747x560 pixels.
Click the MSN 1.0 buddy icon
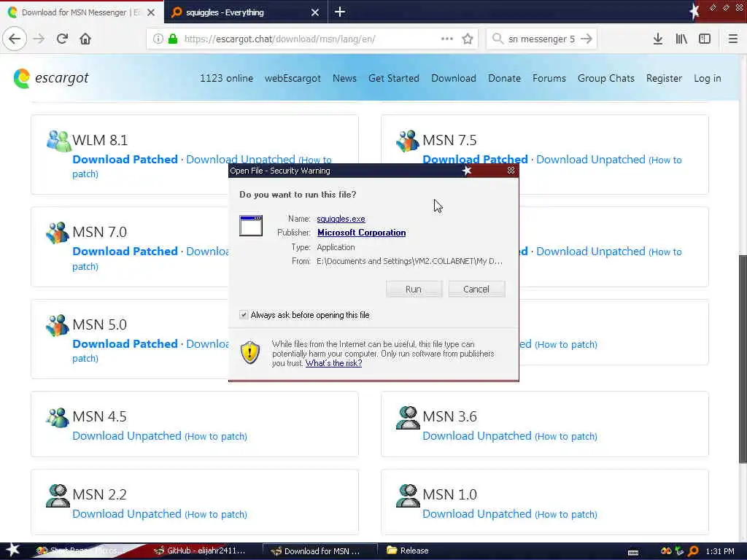408,495
